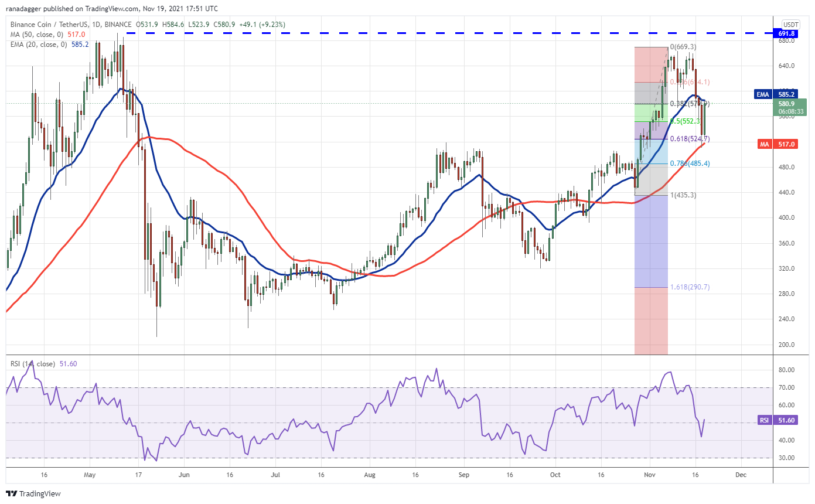Click the current price 580.9 label
Image resolution: width=815 pixels, height=504 pixels.
pos(790,107)
